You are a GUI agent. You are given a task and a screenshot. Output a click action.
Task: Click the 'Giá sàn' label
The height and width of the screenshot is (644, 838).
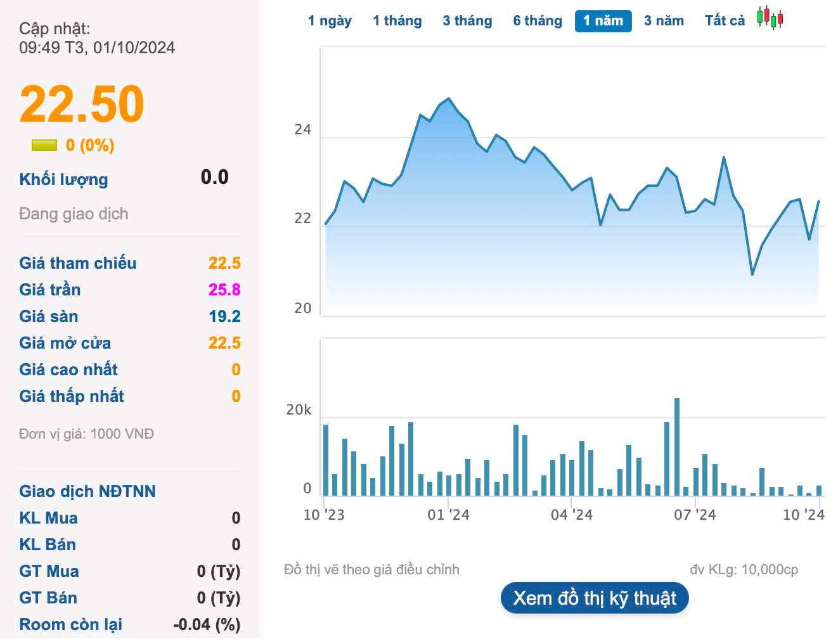[49, 316]
